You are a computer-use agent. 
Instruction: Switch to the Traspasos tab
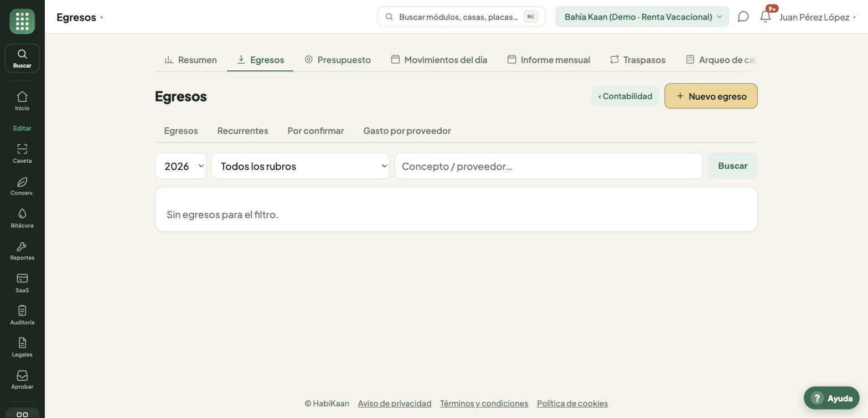coord(638,59)
